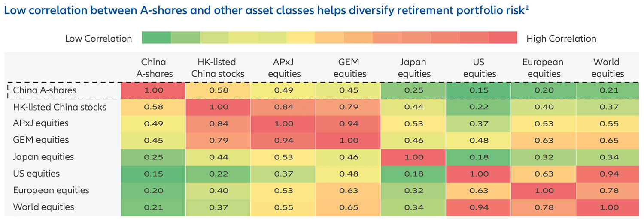Viewport: 644px width, 222px height.
Task: Select the "European equities" row label
Action: [51, 190]
